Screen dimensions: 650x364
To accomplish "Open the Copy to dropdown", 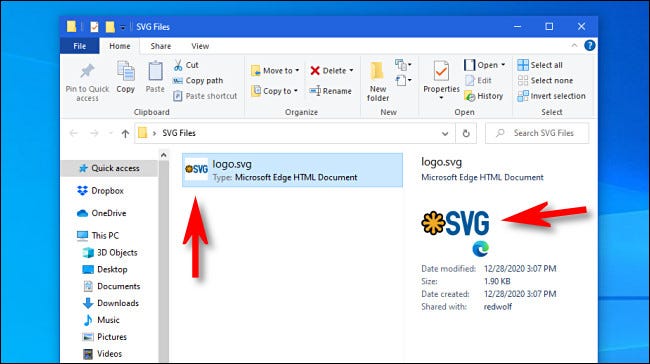I will click(x=274, y=91).
